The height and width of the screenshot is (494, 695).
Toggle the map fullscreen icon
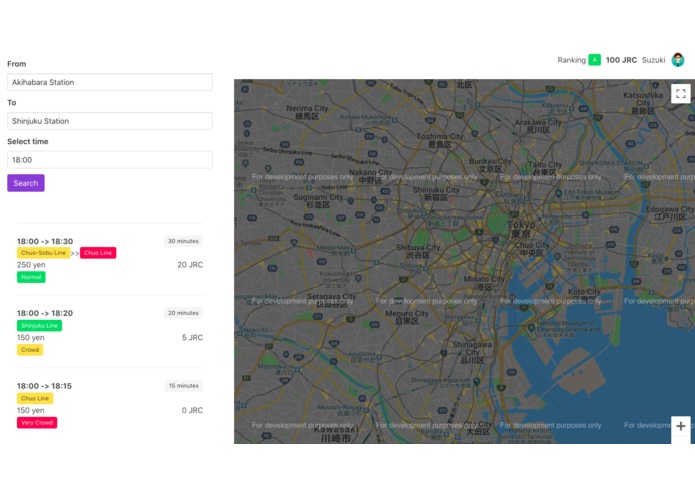[x=681, y=93]
